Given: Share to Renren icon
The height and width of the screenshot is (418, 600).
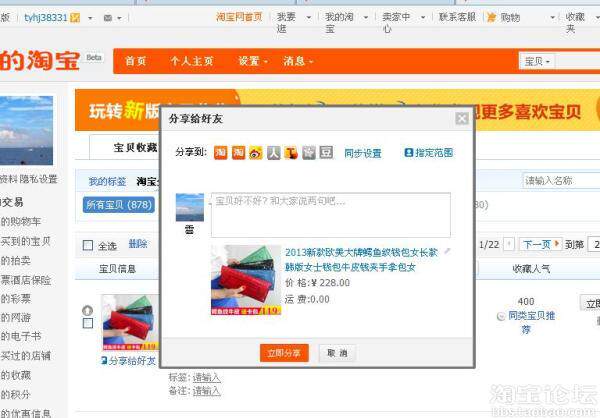Looking at the screenshot, I should point(274,153).
